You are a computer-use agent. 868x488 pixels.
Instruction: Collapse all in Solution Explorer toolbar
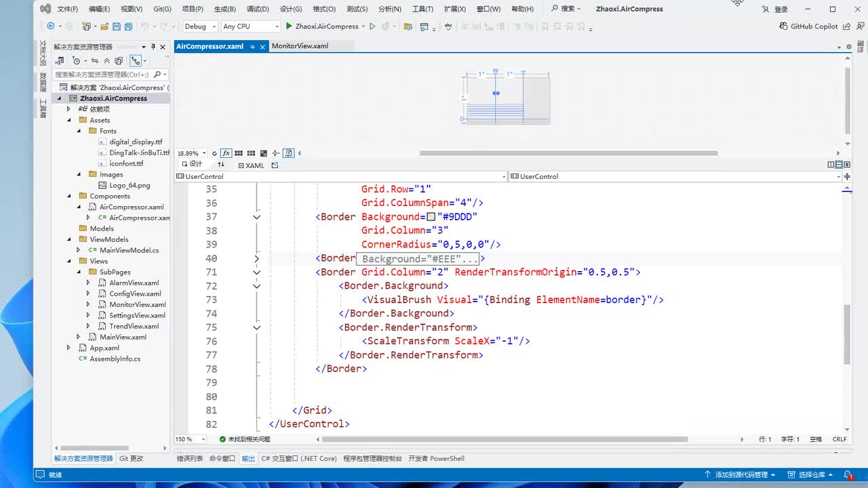pyautogui.click(x=106, y=61)
